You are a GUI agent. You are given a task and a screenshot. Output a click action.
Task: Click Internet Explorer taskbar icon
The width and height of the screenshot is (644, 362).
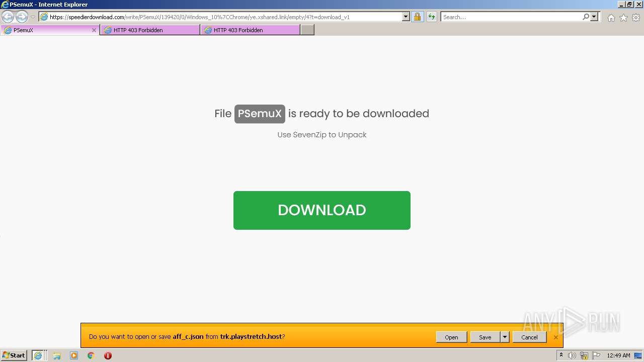[39, 355]
